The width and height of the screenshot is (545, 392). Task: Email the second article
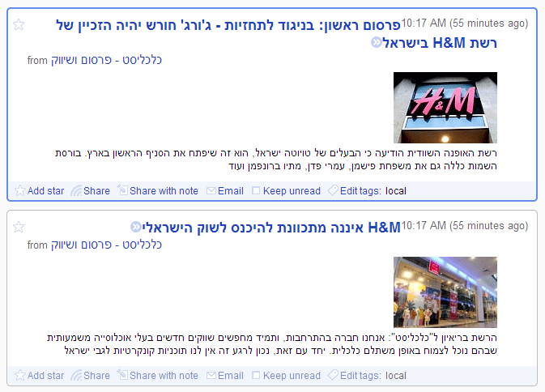coord(225,376)
